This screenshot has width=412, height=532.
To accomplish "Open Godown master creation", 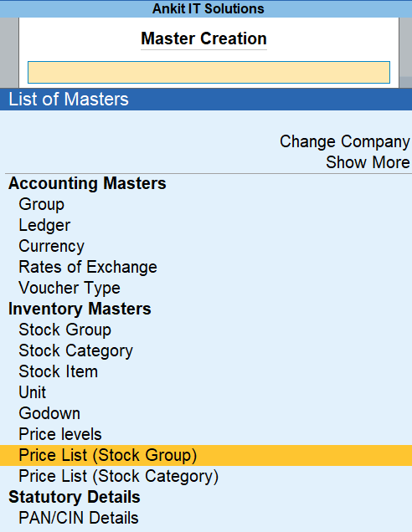I will coord(49,413).
